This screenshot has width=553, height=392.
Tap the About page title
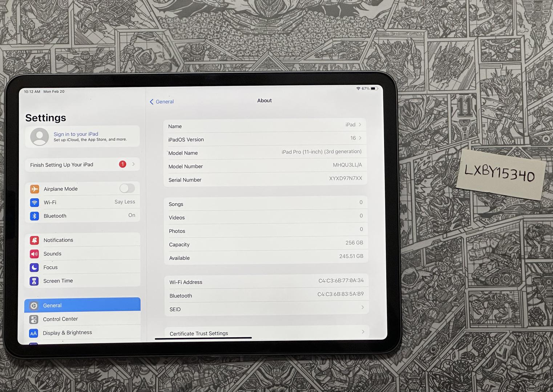pos(265,101)
